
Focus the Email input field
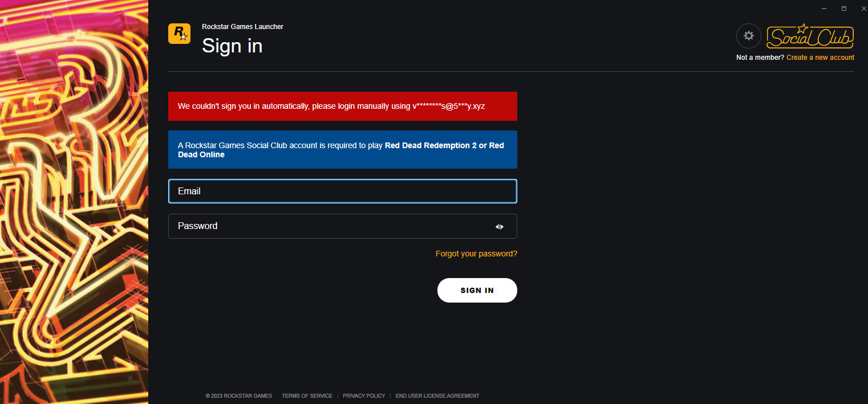(343, 191)
